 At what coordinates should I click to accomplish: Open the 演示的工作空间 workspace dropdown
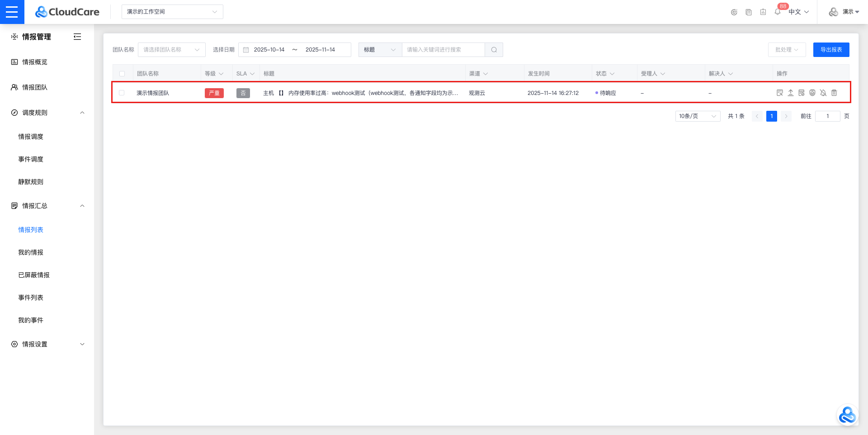click(172, 12)
